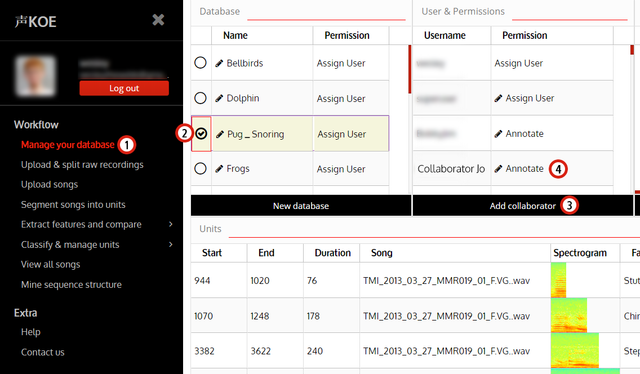This screenshot has width=640, height=374.
Task: Open Contact us link
Action: pyautogui.click(x=43, y=352)
